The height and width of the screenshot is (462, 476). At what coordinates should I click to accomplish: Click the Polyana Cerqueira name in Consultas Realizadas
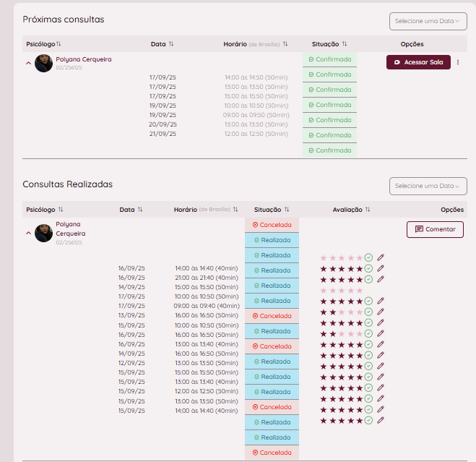pyautogui.click(x=70, y=228)
